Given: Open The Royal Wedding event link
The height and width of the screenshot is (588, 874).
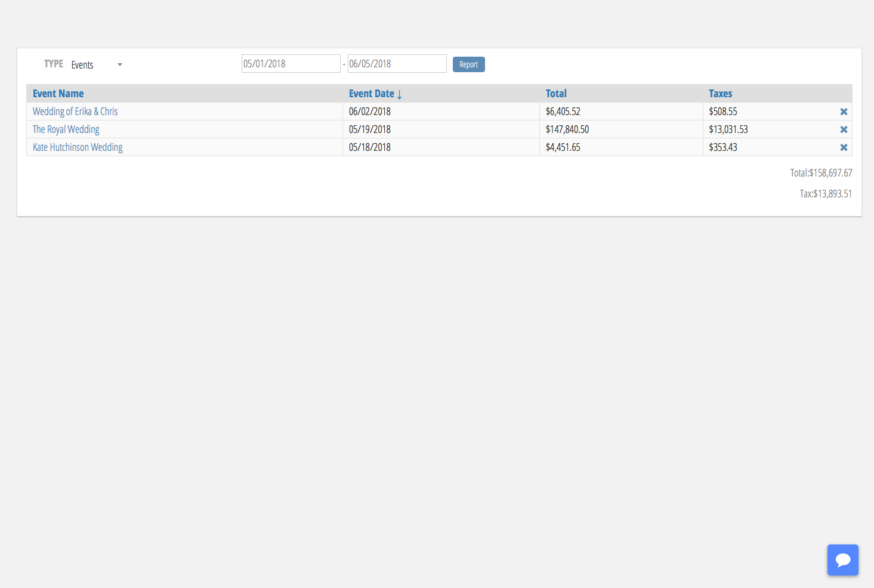Looking at the screenshot, I should click(66, 129).
